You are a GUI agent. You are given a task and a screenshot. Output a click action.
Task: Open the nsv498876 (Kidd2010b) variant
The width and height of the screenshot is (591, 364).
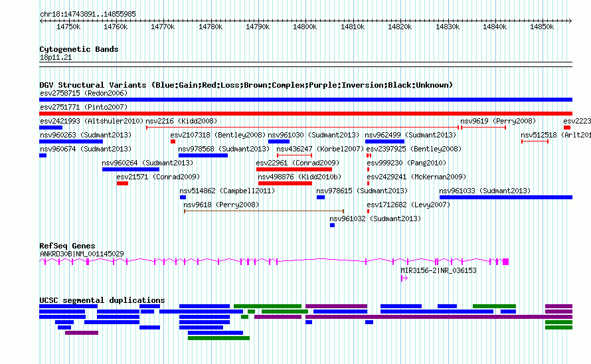pyautogui.click(x=299, y=177)
